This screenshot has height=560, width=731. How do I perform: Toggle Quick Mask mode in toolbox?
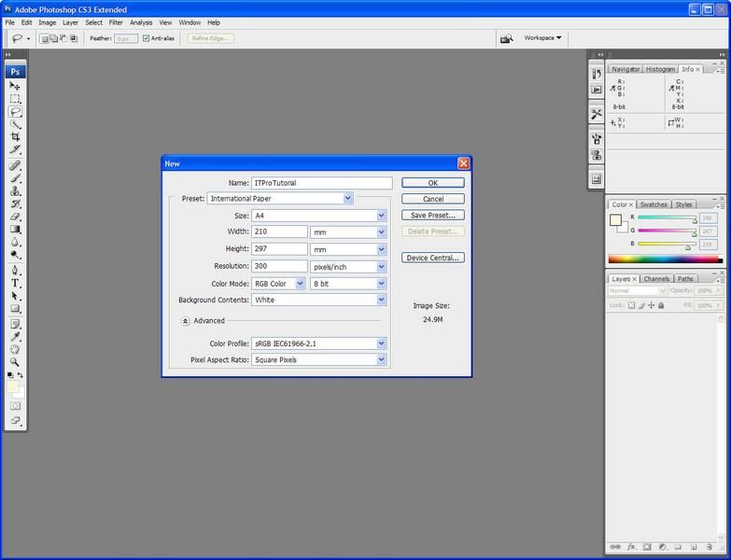point(15,406)
